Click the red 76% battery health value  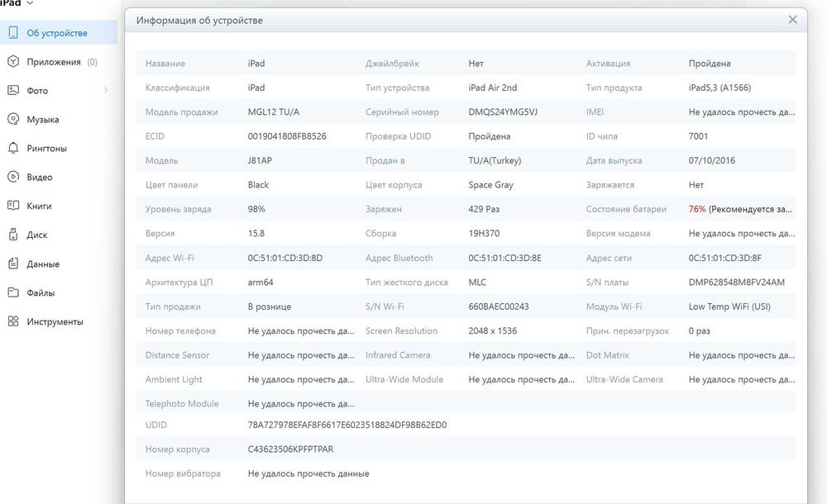(x=696, y=209)
